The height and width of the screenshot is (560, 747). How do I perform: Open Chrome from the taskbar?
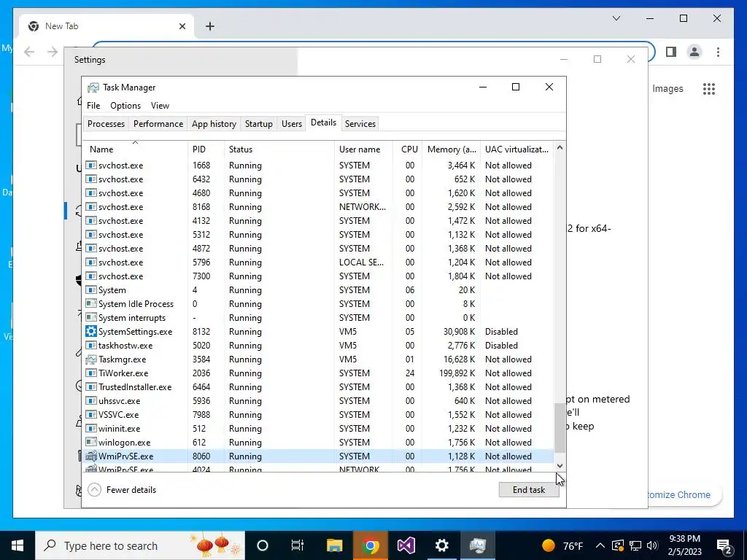tap(370, 545)
